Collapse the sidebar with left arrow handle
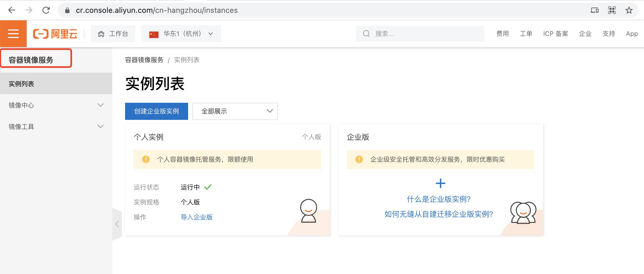This screenshot has width=644, height=274. (x=117, y=224)
